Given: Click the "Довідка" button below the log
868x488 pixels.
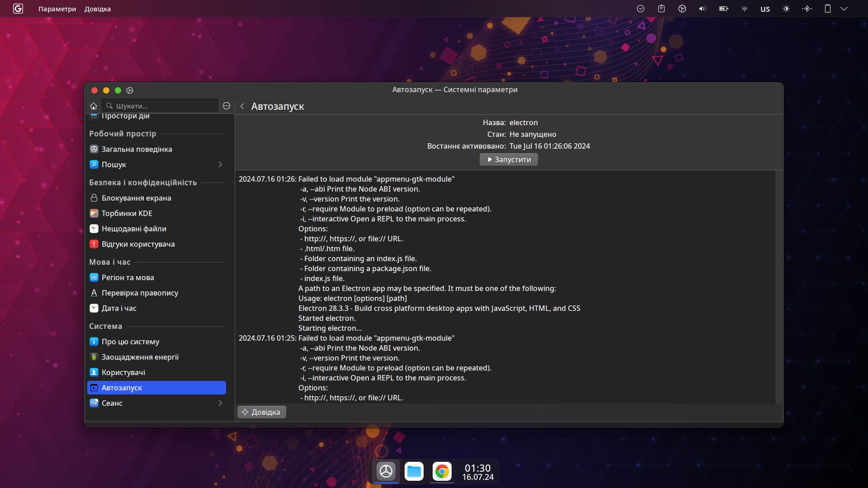Looking at the screenshot, I should [x=261, y=412].
